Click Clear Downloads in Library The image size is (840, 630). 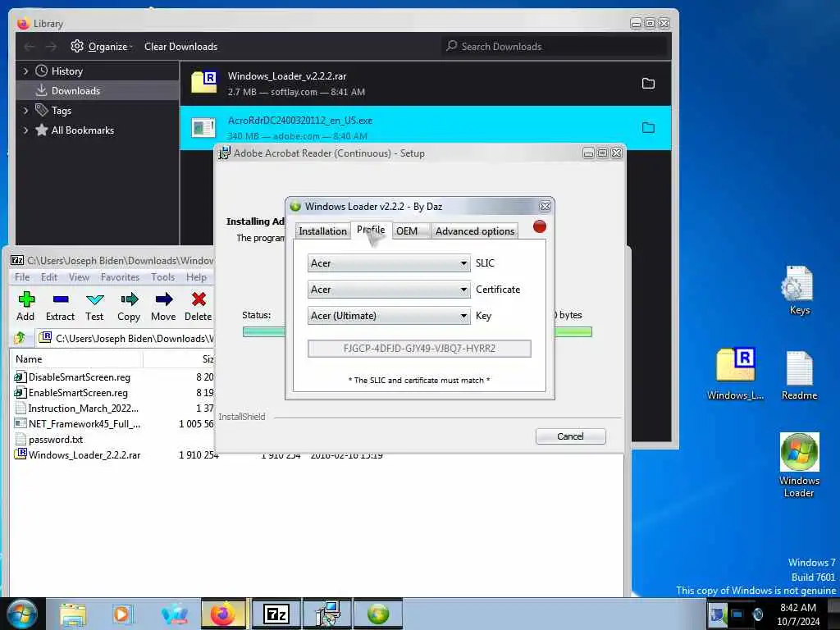pos(181,47)
